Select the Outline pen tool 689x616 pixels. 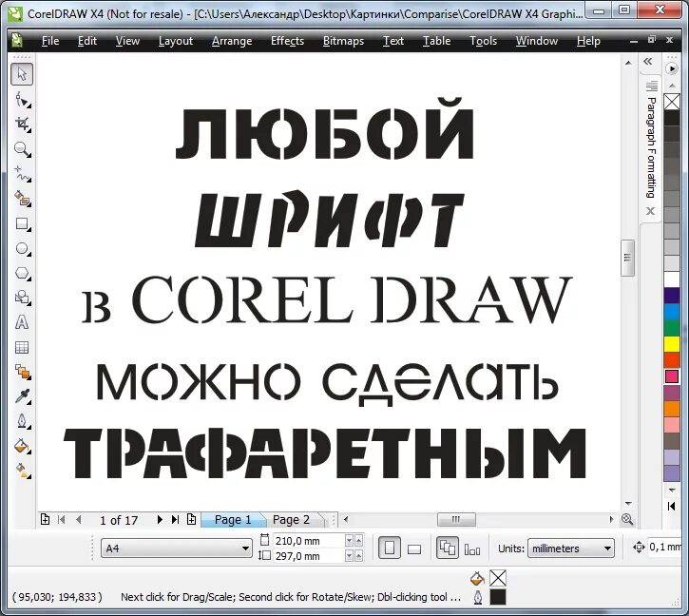point(22,421)
